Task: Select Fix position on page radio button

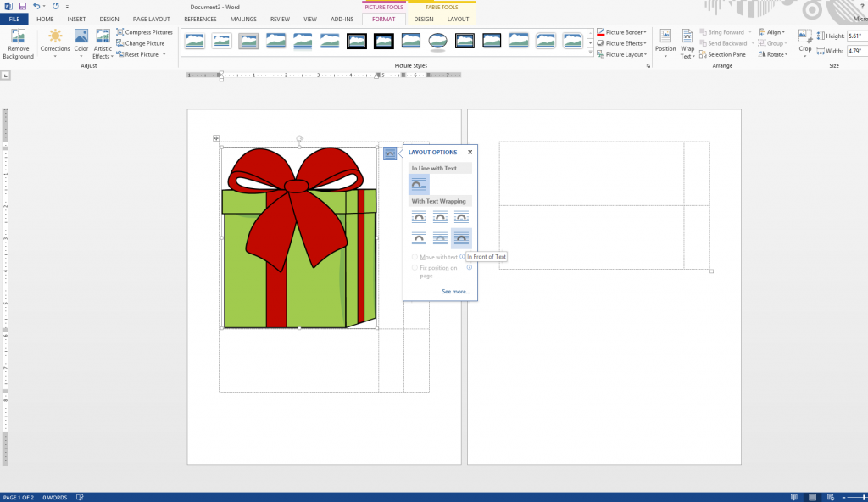Action: [415, 268]
